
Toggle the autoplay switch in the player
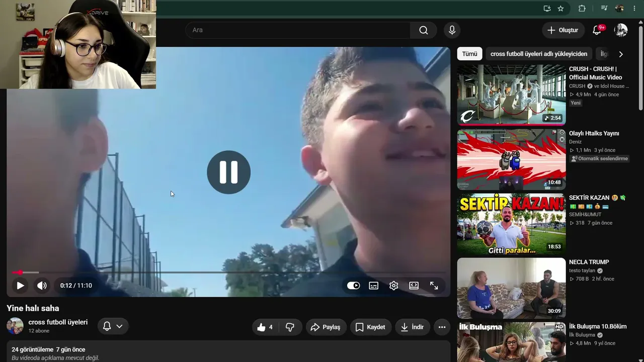pyautogui.click(x=354, y=286)
